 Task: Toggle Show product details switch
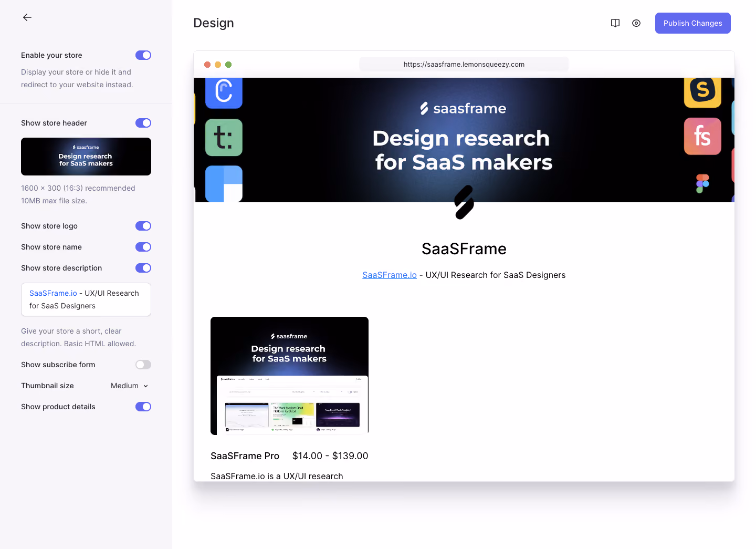coord(143,407)
